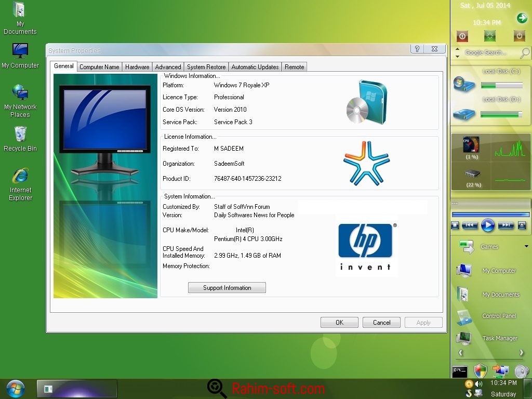
Task: Click the OK button
Action: coord(339,322)
